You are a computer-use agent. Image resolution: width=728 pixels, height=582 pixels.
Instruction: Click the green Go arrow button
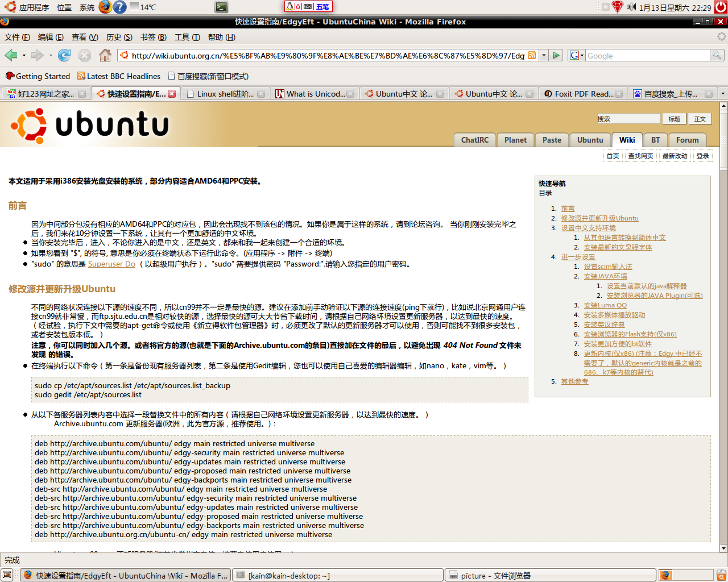[x=557, y=55]
